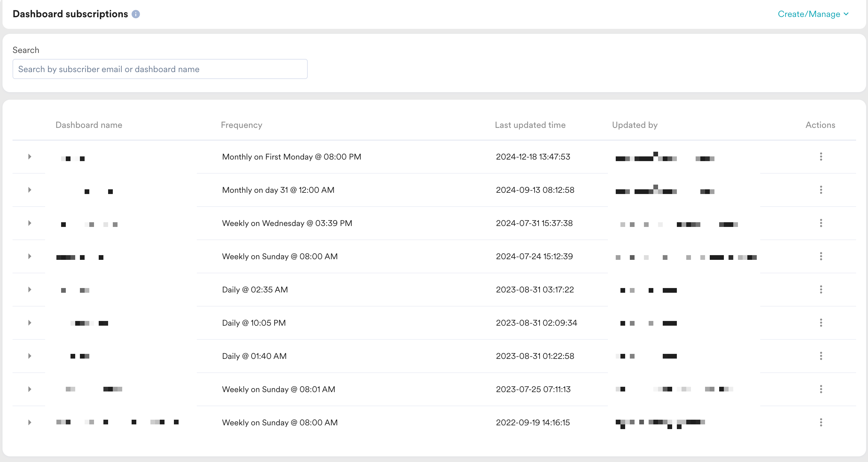868x462 pixels.
Task: Click the subscriber email search field
Action: pos(160,69)
